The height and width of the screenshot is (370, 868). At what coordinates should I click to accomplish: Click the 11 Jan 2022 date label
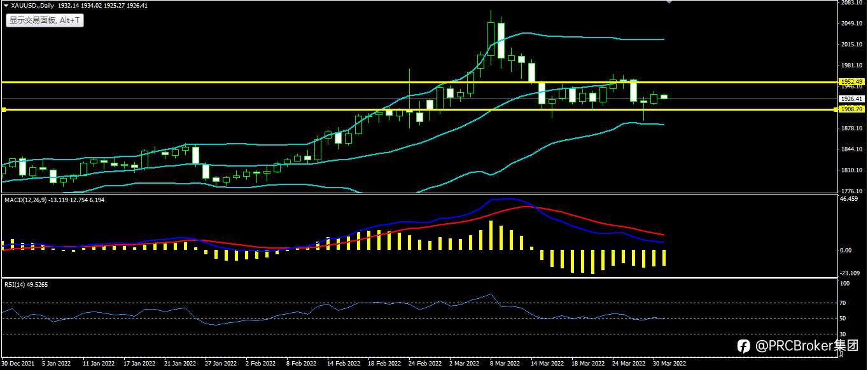click(99, 364)
